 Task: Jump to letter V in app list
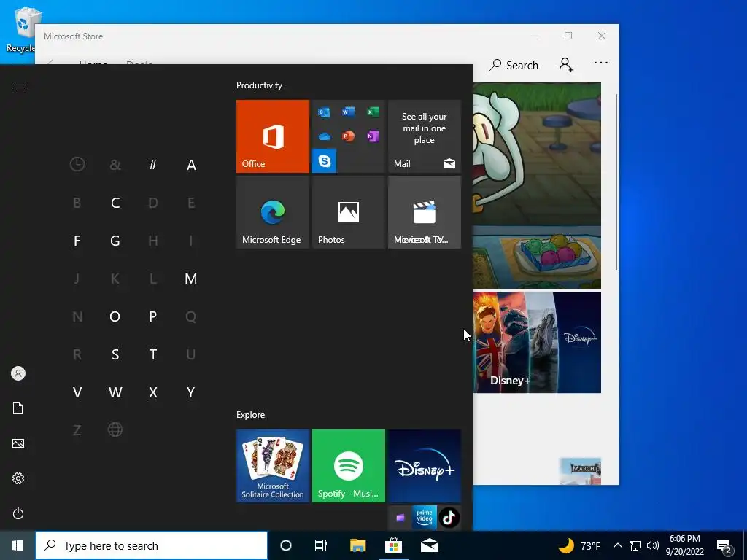[77, 392]
